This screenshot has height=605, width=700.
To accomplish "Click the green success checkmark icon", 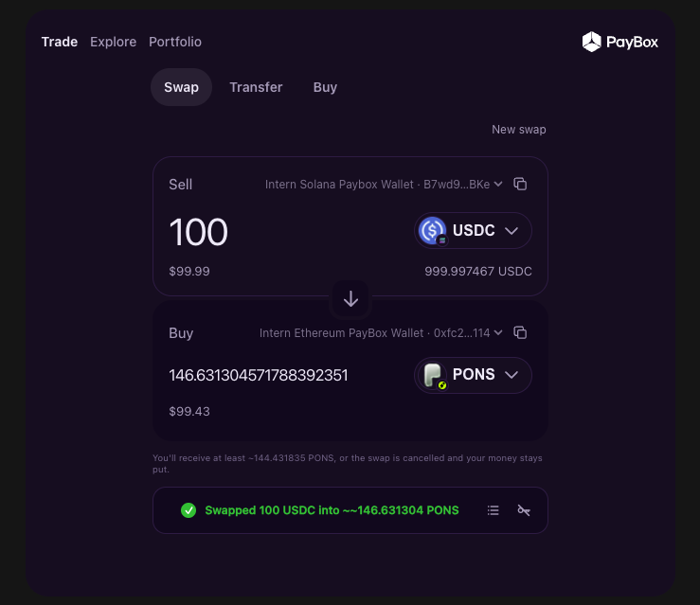I will click(x=188, y=510).
